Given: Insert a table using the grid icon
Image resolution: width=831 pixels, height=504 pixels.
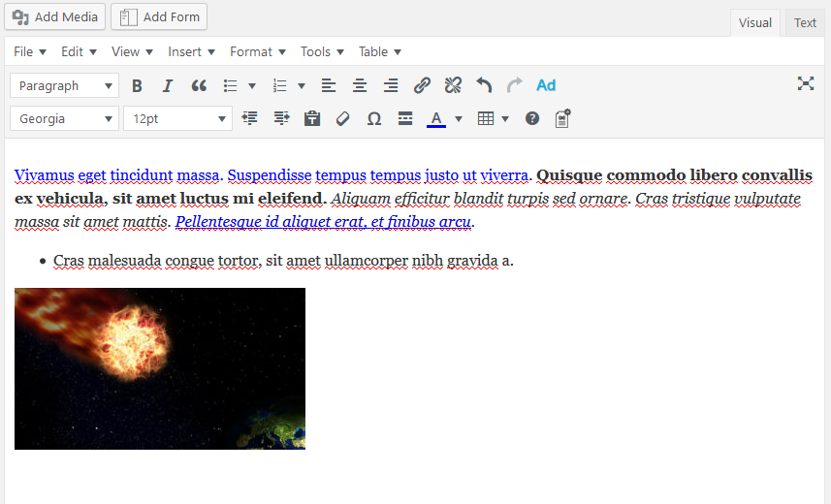Looking at the screenshot, I should 486,118.
